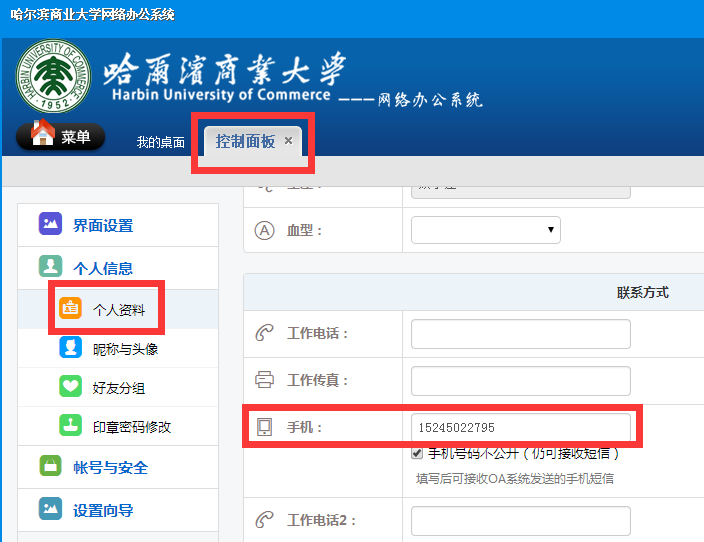The height and width of the screenshot is (542, 704).
Task: Click the 帐号与安全 green lock icon
Action: (50, 467)
